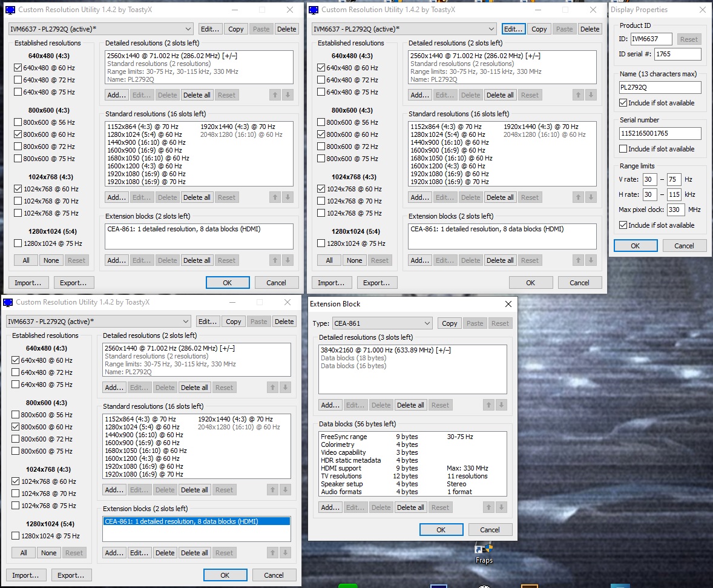Click up arrow next to Standard resolutions list
Image resolution: width=713 pixels, height=588 pixels.
tap(277, 197)
